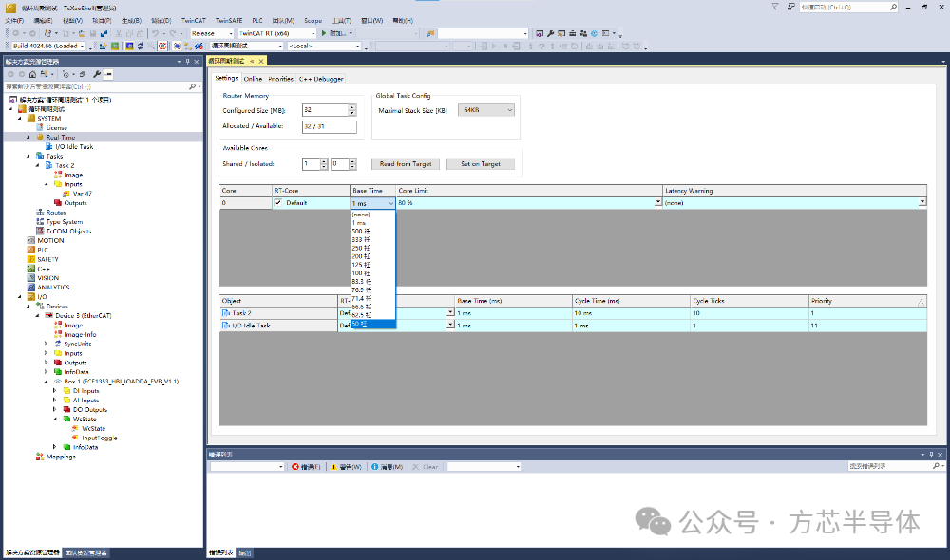Increase Shared cores with spinner up arrow
This screenshot has width=950, height=560.
point(324,161)
